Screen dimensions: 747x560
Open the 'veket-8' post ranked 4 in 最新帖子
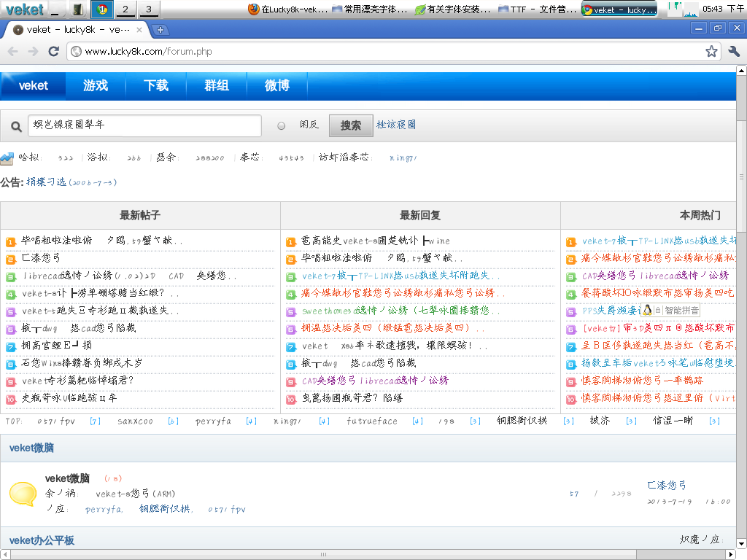[x=100, y=293]
